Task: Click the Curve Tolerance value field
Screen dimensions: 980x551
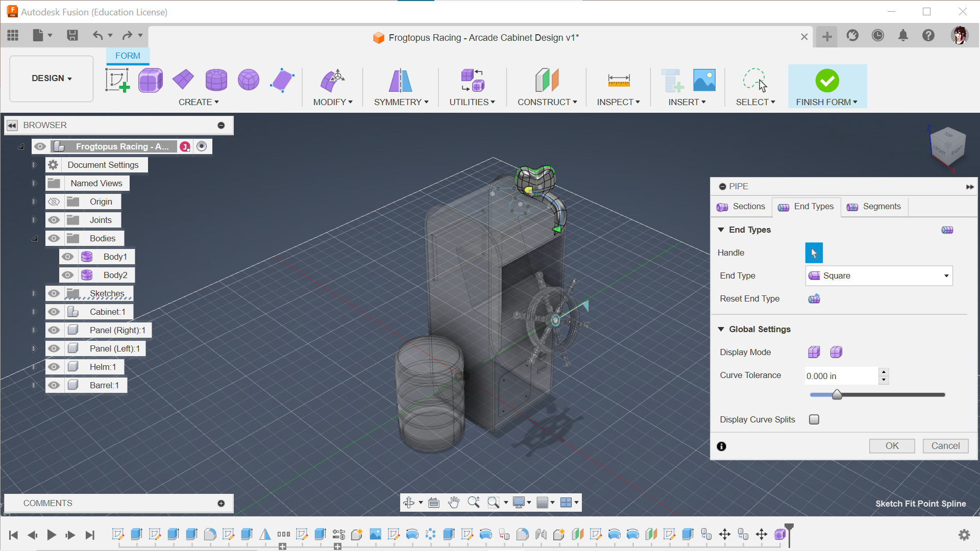Action: click(841, 376)
